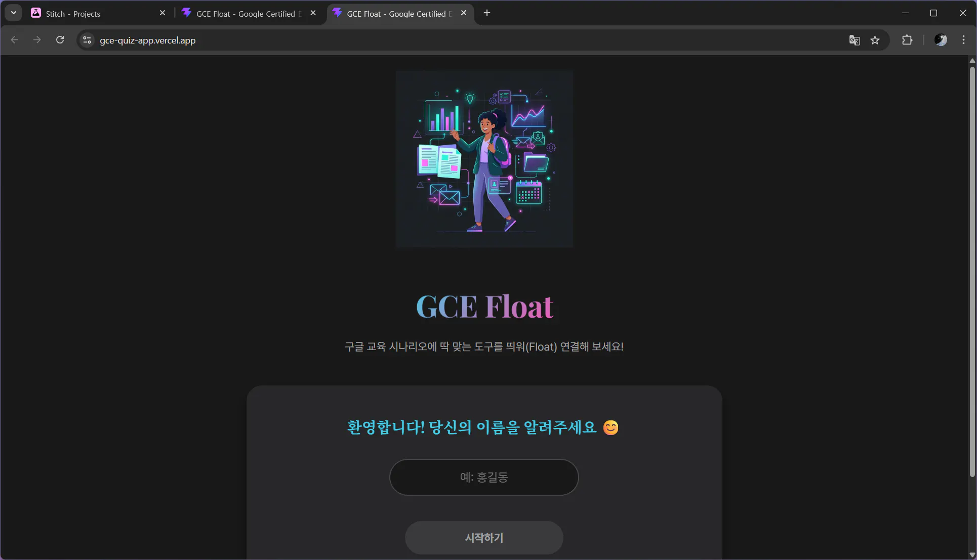977x560 pixels.
Task: Close the first GCE Float tab
Action: pyautogui.click(x=313, y=13)
